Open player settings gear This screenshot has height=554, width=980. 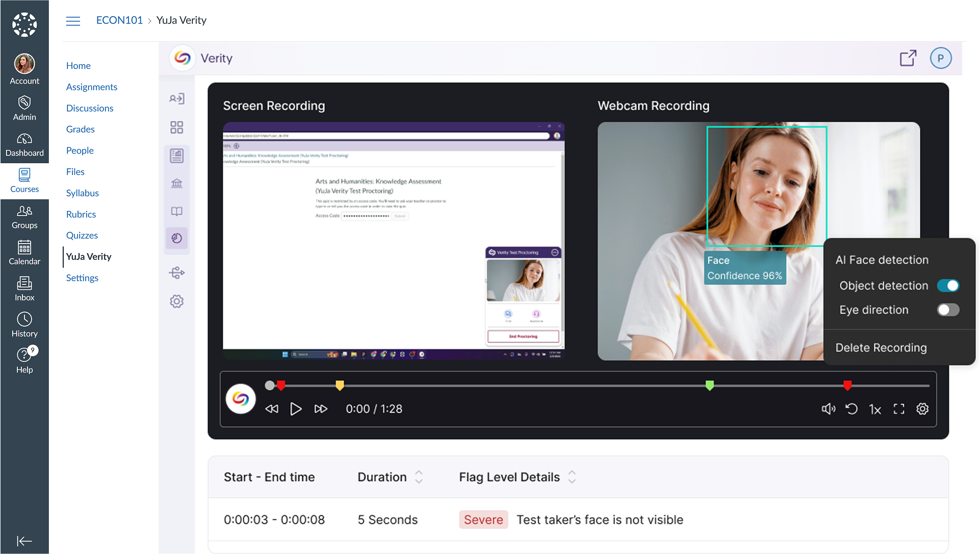click(922, 409)
